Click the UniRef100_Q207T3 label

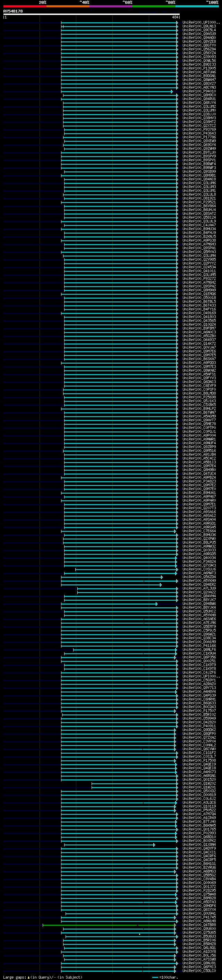[x=199, y=508]
